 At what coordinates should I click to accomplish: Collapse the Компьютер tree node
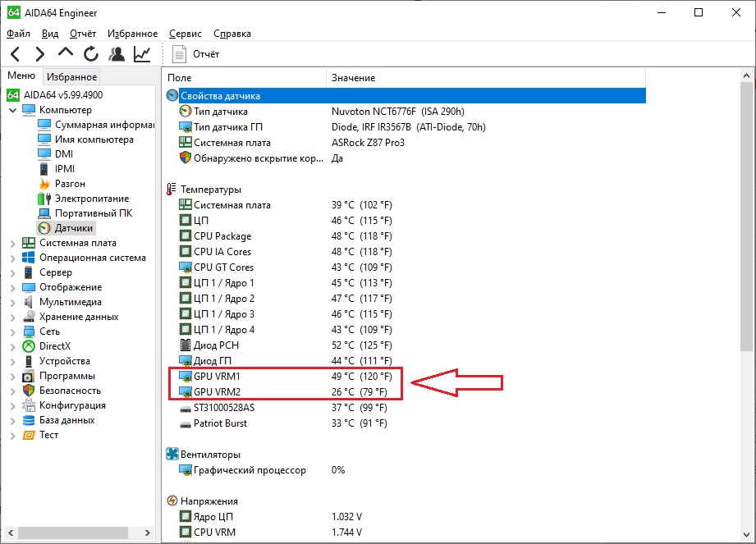12,110
